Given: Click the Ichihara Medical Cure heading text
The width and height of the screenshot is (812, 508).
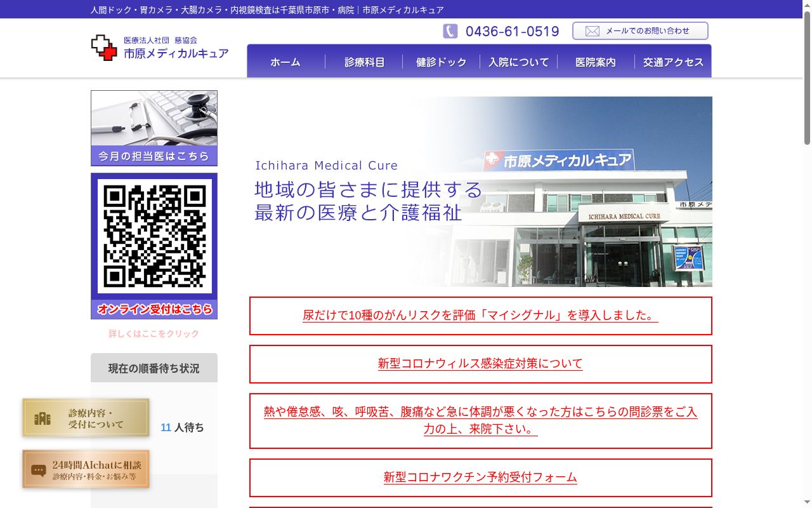Looking at the screenshot, I should pyautogui.click(x=327, y=166).
